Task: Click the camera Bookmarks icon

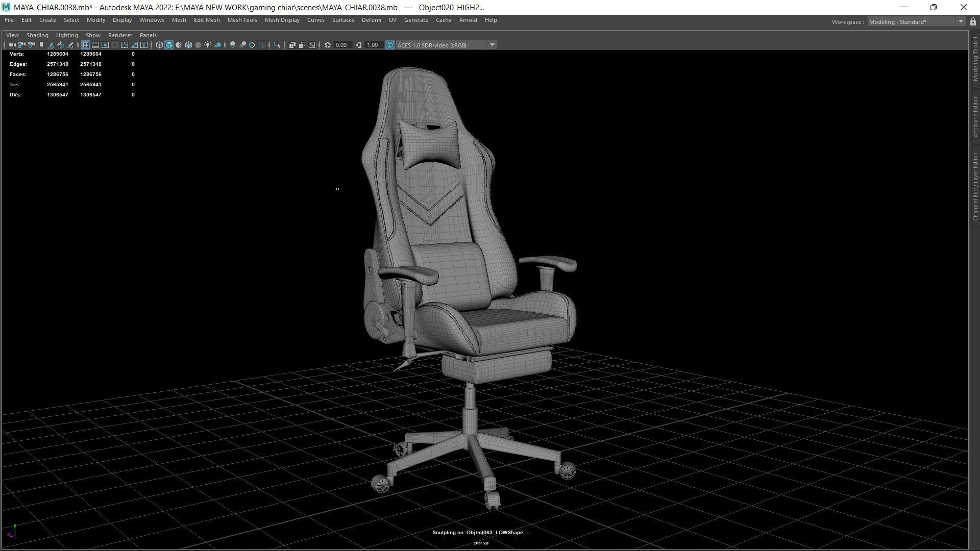Action: 41,45
